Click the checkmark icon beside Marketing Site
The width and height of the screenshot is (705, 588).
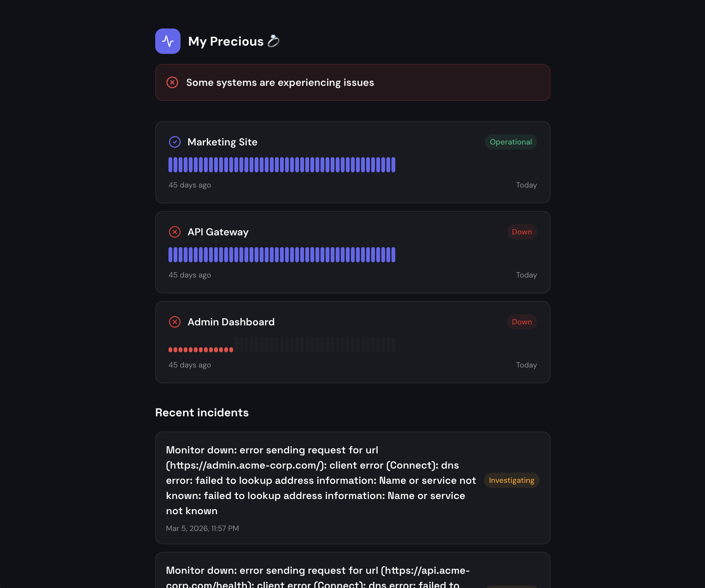coord(175,142)
